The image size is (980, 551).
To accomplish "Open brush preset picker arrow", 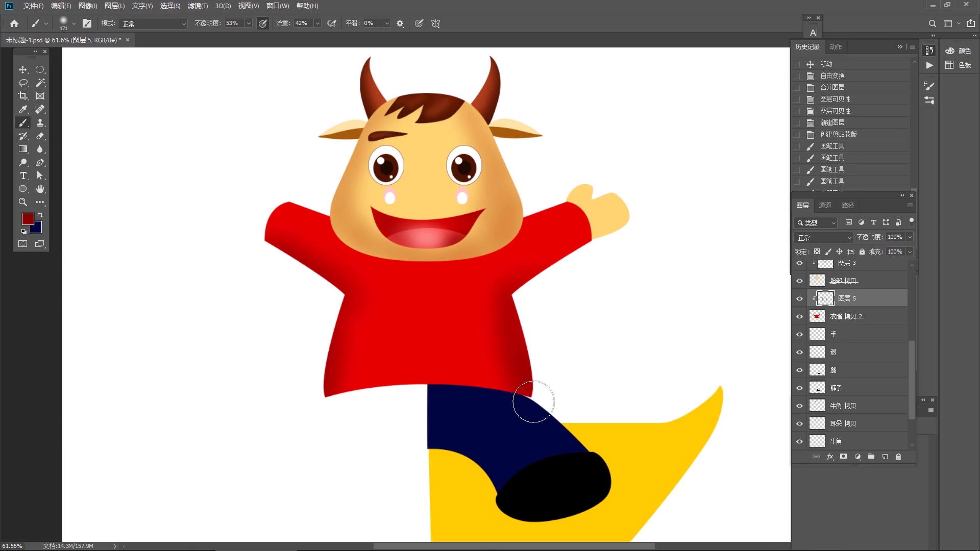I will [x=74, y=23].
